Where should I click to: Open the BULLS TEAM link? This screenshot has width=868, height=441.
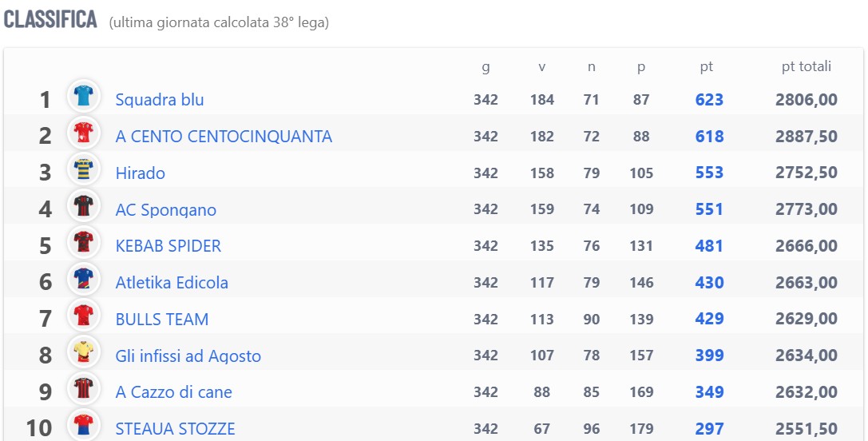pos(161,319)
